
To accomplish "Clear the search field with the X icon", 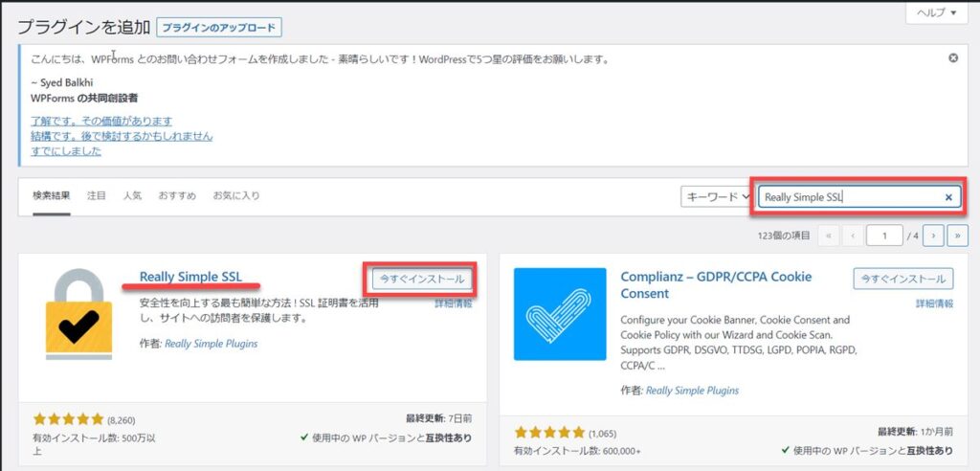I will pos(948,197).
